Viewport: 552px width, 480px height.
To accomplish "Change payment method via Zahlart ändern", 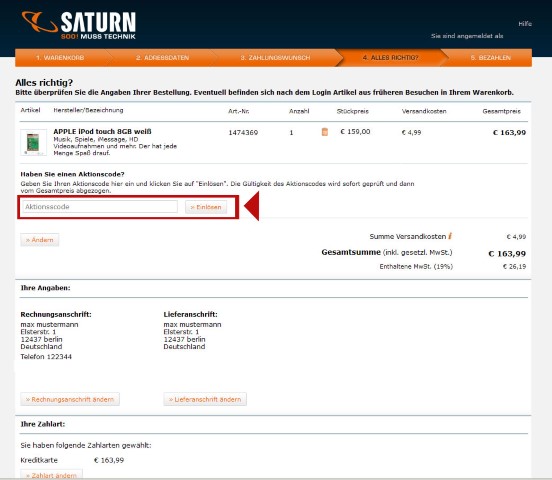I will (x=51, y=475).
